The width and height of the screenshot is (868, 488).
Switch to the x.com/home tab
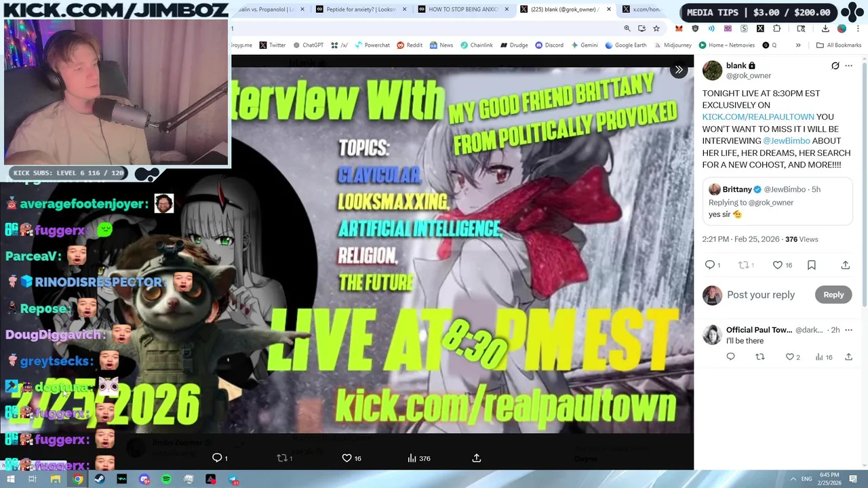coord(641,9)
